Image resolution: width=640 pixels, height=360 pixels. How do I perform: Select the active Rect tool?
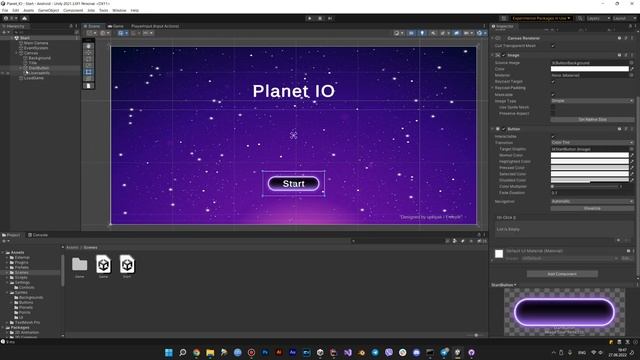point(89,72)
